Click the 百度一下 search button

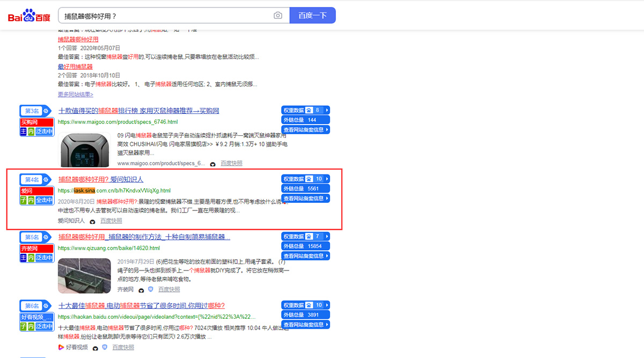click(x=313, y=15)
